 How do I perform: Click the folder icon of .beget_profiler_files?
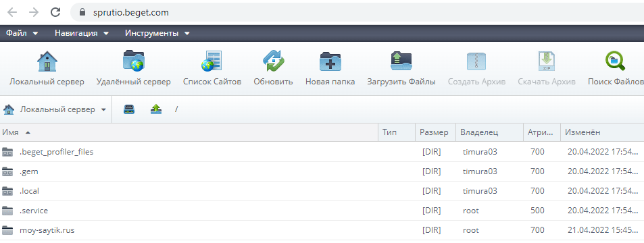click(x=7, y=152)
